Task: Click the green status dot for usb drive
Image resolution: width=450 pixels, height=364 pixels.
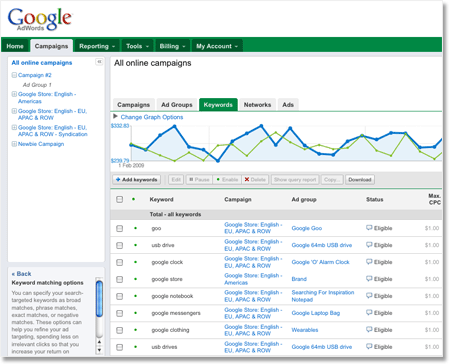Action: coord(135,245)
